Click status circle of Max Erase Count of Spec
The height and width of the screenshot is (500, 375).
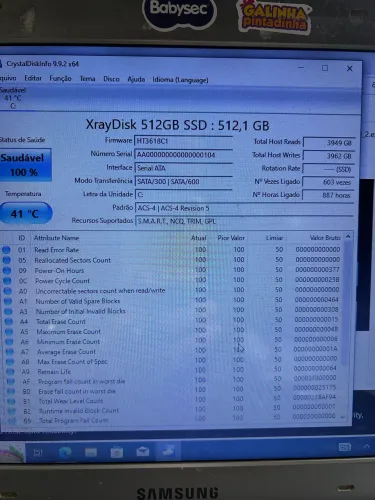[10, 362]
